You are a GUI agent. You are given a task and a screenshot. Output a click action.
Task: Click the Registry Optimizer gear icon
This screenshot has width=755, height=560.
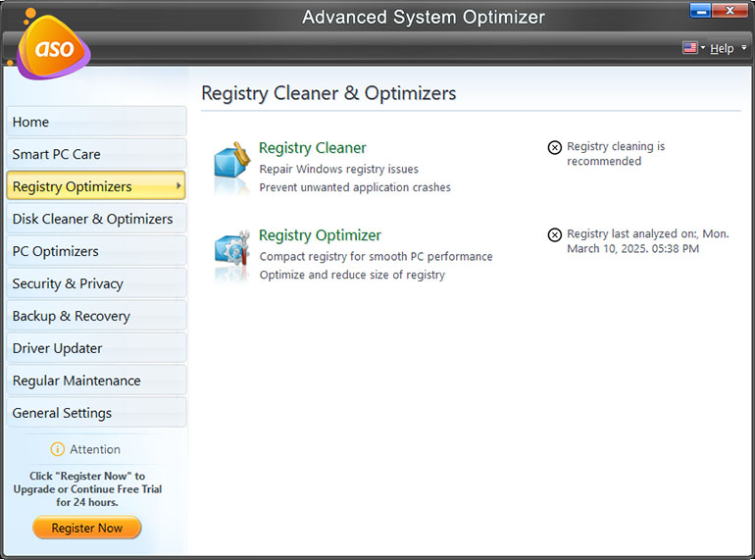(232, 253)
